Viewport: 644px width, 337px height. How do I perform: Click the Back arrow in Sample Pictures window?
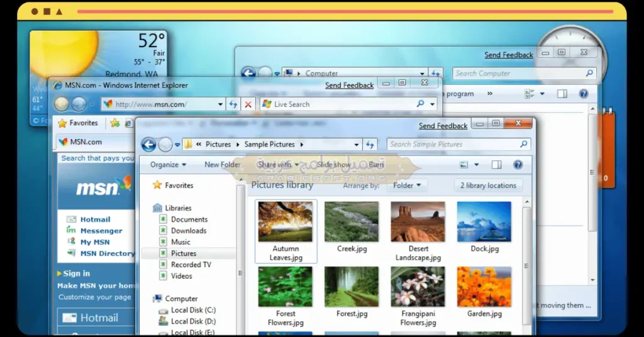(x=148, y=145)
